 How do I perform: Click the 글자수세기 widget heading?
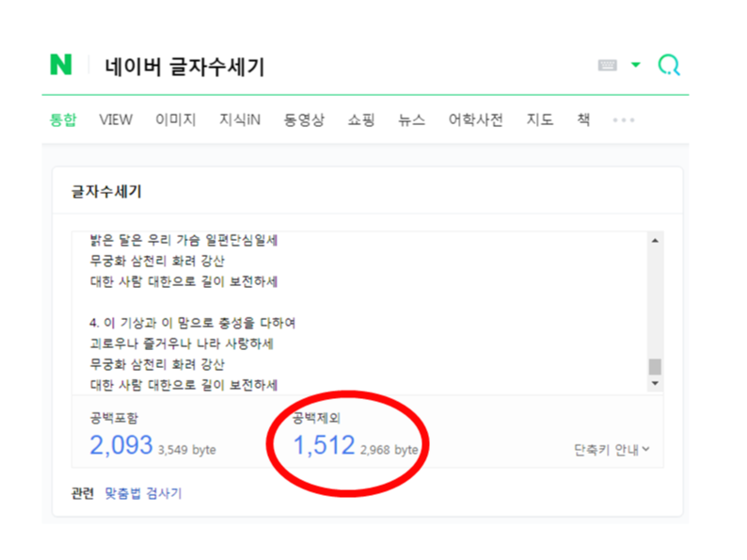coord(106,192)
